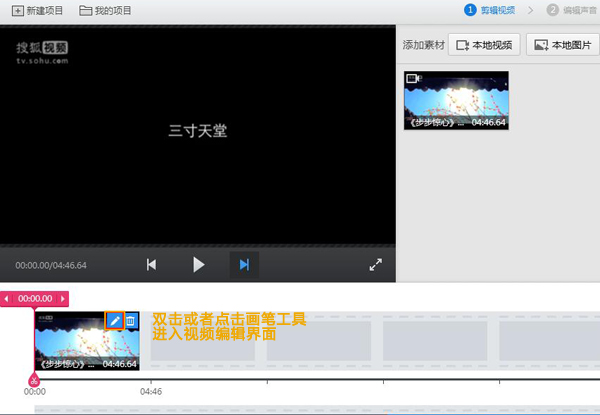600x415 pixels.
Task: Click the scissors cut marker on the timeline
Action: coord(34,380)
